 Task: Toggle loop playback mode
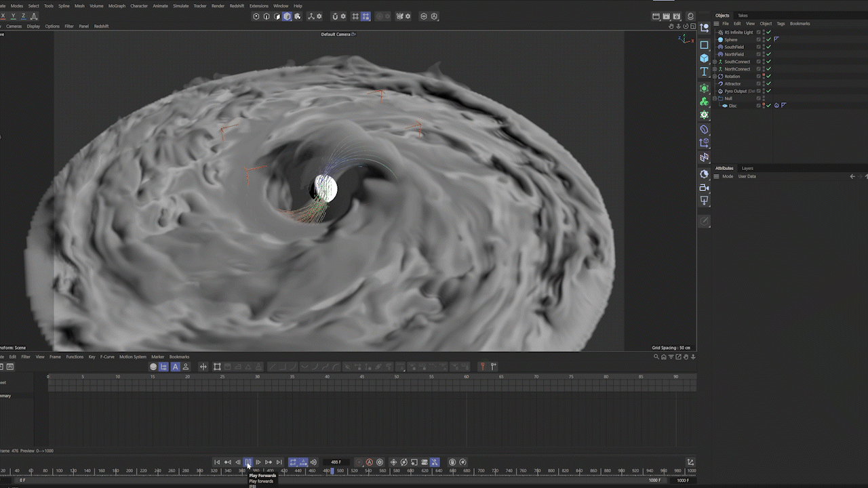[293, 462]
